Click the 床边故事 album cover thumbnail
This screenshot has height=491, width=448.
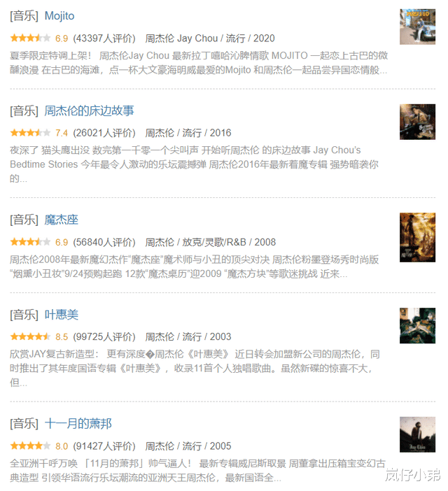pyautogui.click(x=417, y=122)
